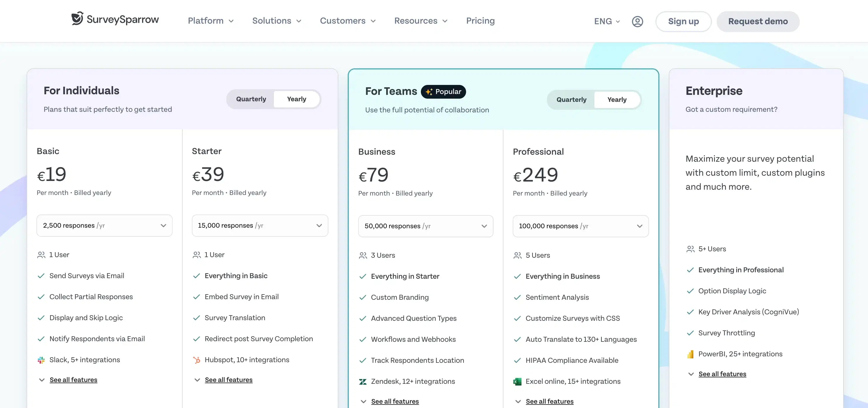Open the Basic plan responses dropdown
This screenshot has height=408, width=868.
point(104,225)
